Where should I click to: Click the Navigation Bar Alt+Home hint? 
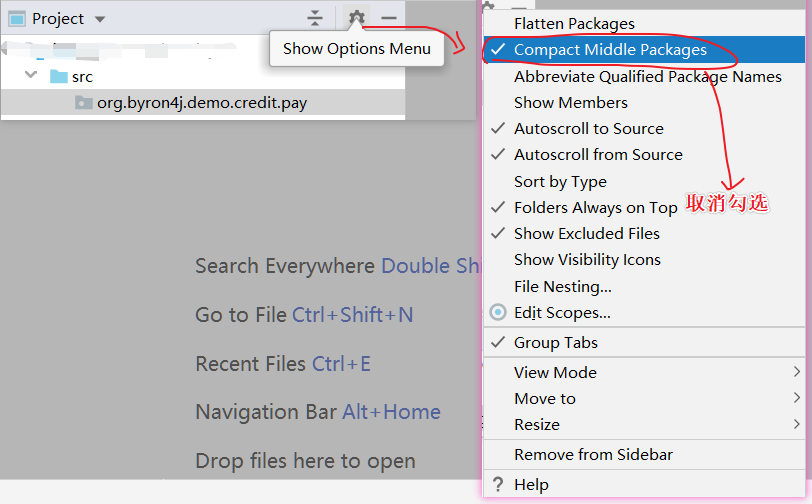pyautogui.click(x=318, y=412)
